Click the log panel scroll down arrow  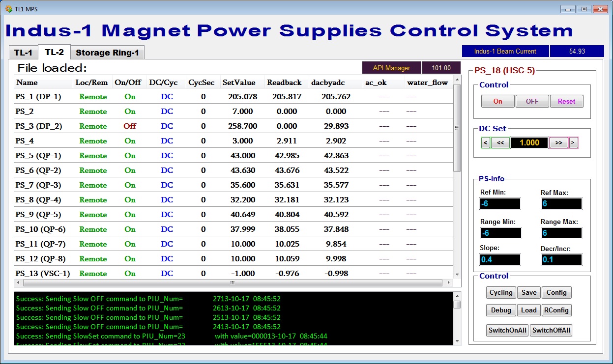pos(457,341)
